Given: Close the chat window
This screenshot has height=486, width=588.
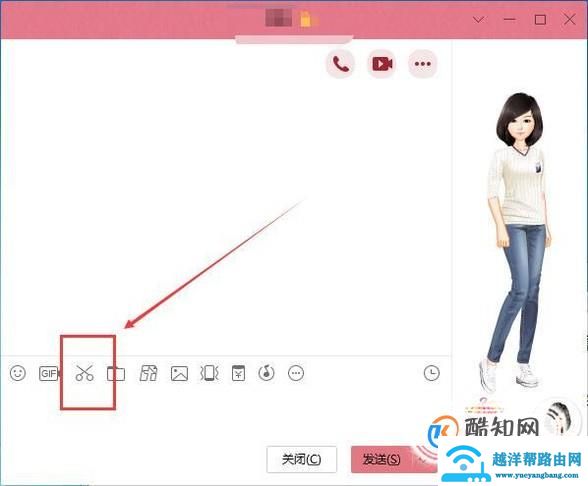Looking at the screenshot, I should (x=570, y=19).
